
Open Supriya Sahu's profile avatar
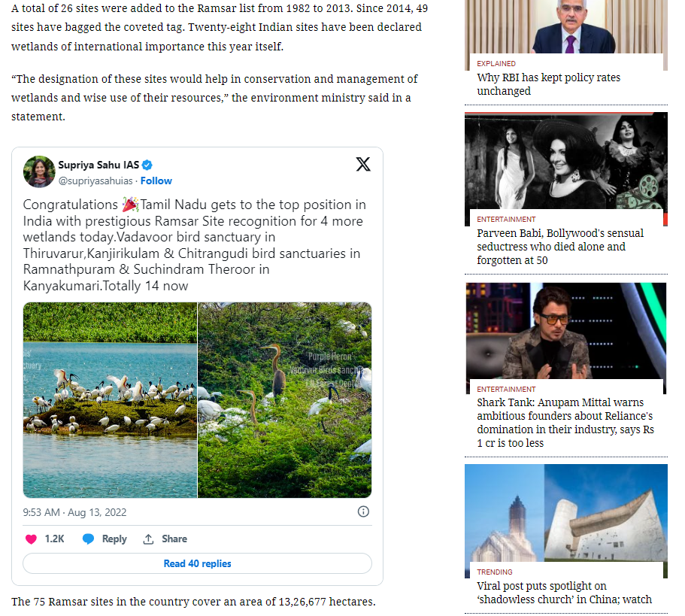point(39,171)
